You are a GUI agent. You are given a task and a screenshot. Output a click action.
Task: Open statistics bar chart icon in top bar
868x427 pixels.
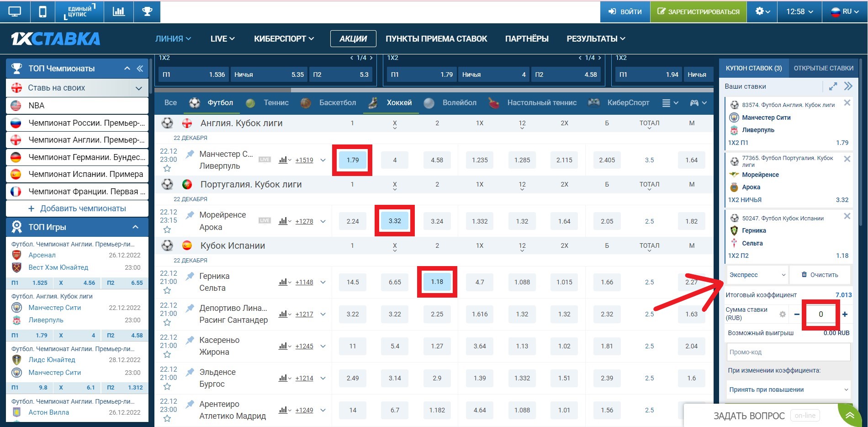point(119,11)
